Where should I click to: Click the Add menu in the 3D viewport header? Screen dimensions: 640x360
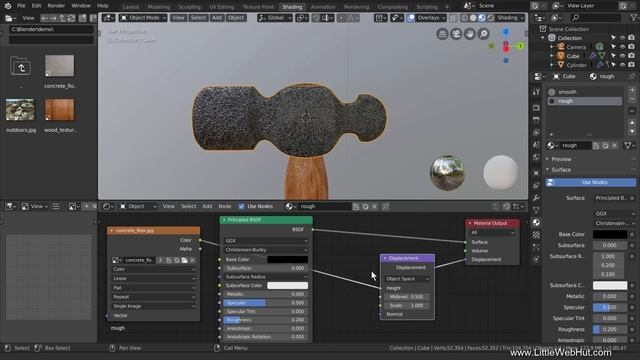coord(217,18)
